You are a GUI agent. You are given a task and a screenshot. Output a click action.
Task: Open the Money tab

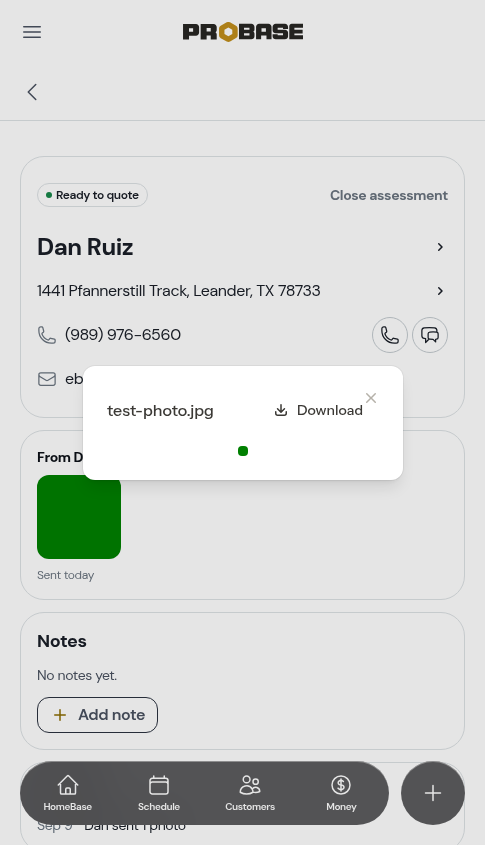tap(341, 793)
